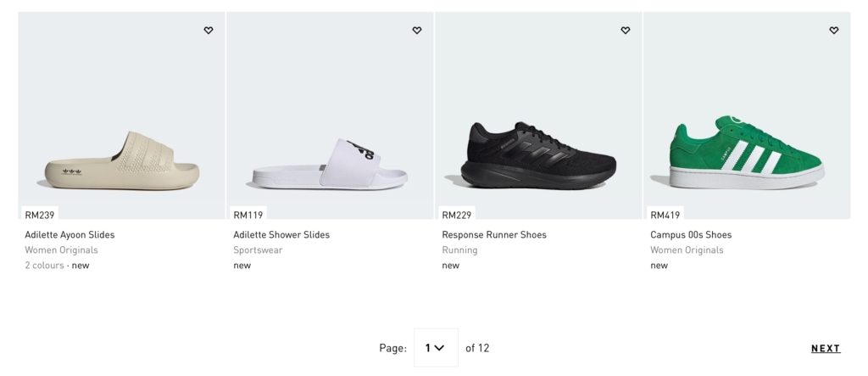Open Campus 00s Shoes title link
The width and height of the screenshot is (868, 376).
691,234
